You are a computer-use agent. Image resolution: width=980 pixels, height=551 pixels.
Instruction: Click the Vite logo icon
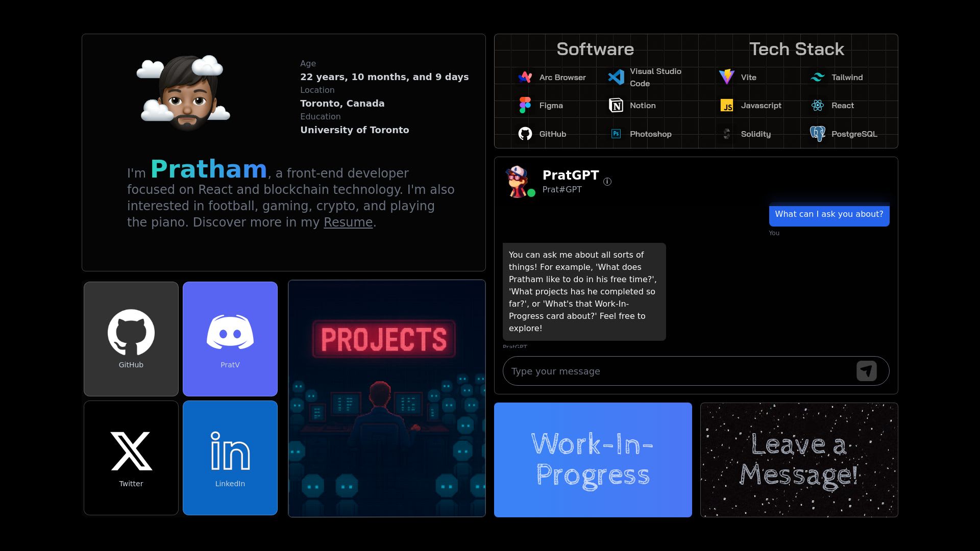(x=726, y=77)
